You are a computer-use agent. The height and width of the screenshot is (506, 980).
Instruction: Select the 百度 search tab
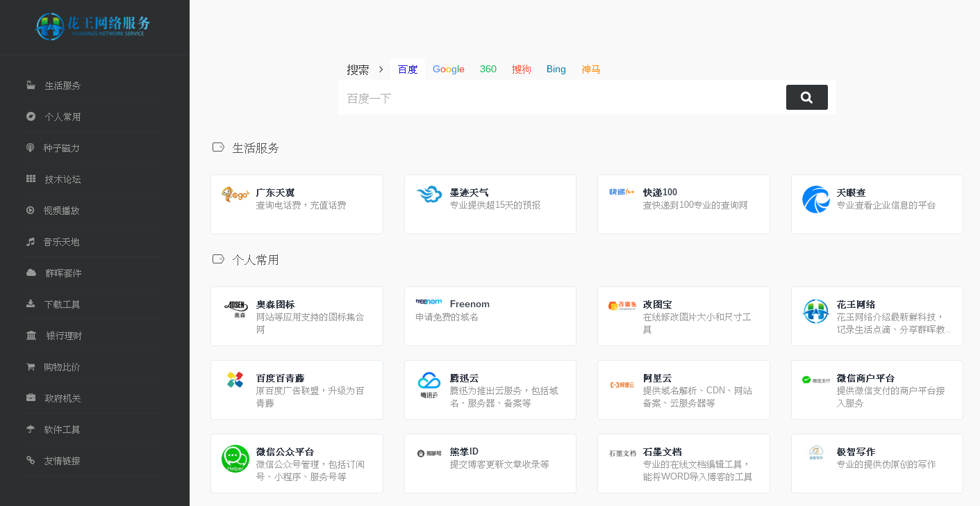tap(408, 70)
